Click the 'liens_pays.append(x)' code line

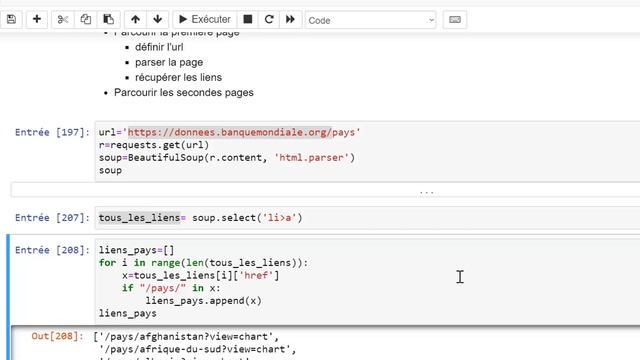tap(203, 300)
